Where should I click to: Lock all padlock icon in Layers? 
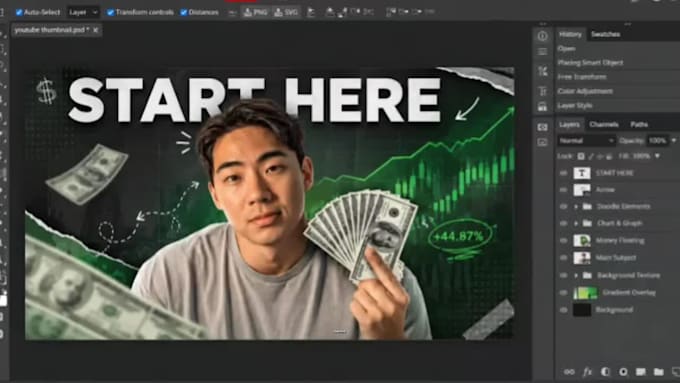pos(609,156)
